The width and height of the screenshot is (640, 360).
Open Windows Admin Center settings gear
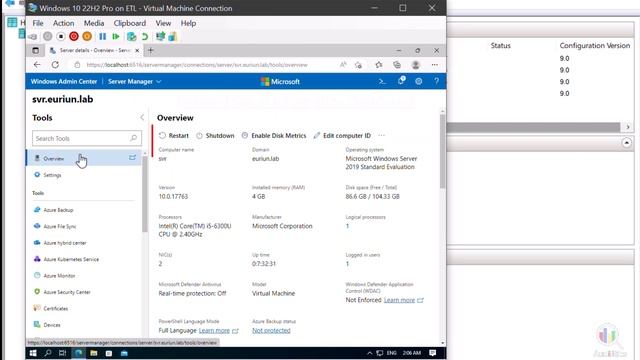pos(419,82)
